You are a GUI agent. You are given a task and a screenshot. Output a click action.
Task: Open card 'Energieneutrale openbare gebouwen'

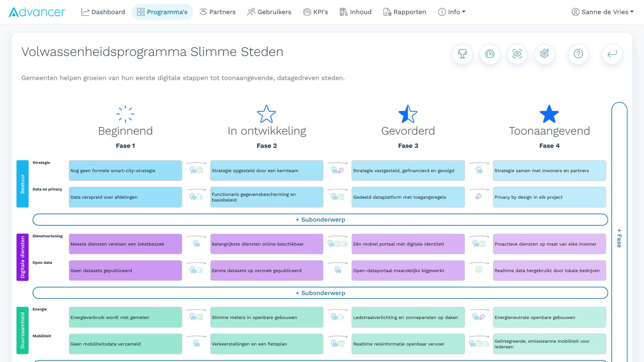(x=549, y=317)
